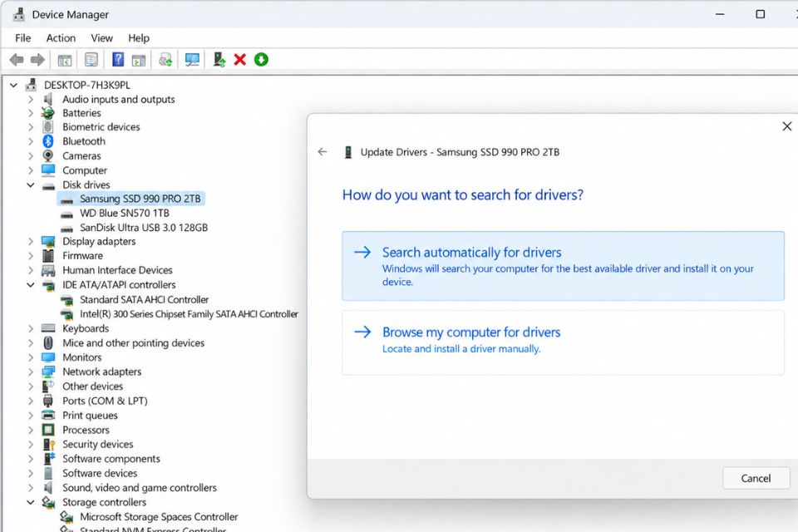Collapse the Storage controllers category
798x532 pixels.
point(31,502)
